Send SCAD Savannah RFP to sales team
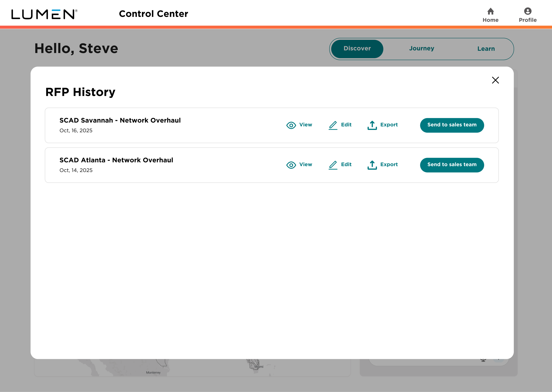The height and width of the screenshot is (392, 552). click(452, 125)
